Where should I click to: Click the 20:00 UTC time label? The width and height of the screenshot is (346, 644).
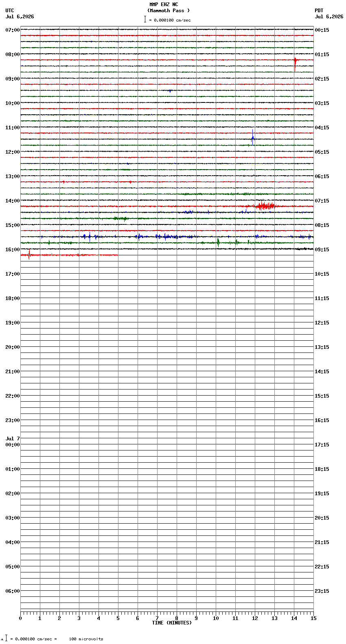click(13, 347)
